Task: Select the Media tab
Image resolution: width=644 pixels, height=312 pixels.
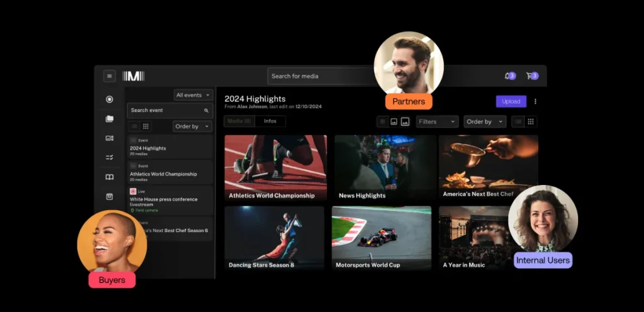Action: [x=239, y=121]
